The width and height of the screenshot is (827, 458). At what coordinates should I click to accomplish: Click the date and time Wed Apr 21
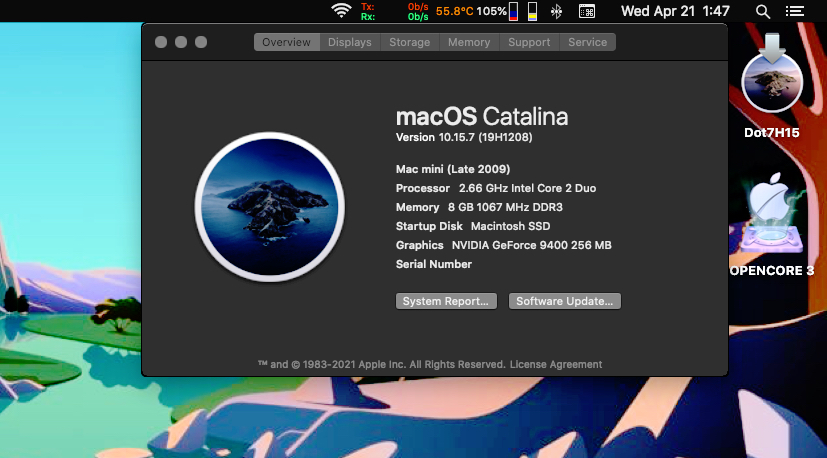coord(675,11)
